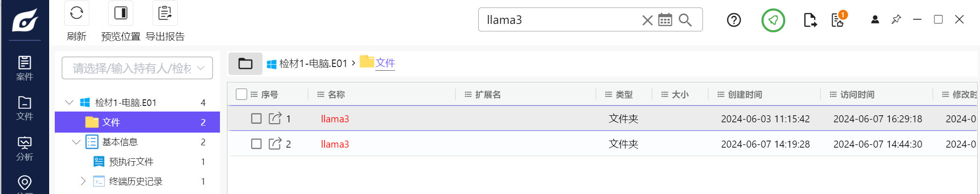Expand the 终端历史记录 tree node

83,181
